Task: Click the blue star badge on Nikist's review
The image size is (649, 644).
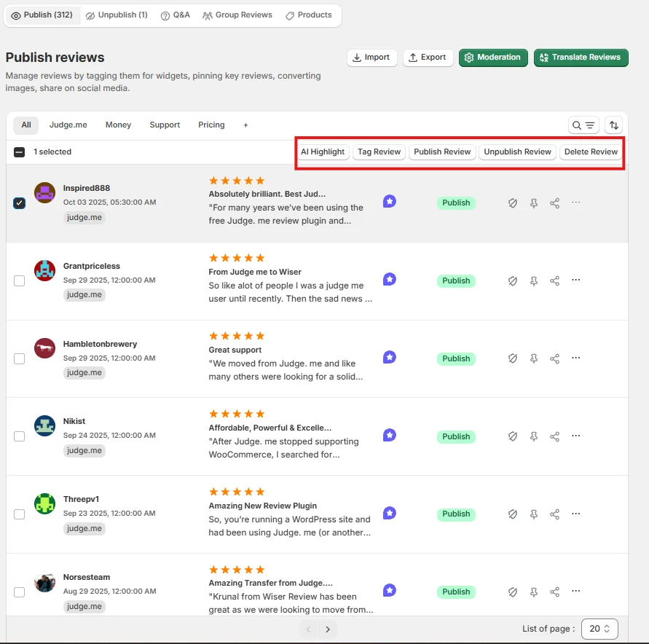Action: (x=389, y=435)
